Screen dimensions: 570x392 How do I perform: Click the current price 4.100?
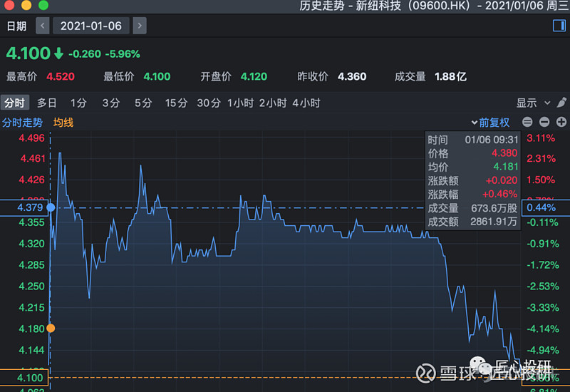(x=28, y=53)
